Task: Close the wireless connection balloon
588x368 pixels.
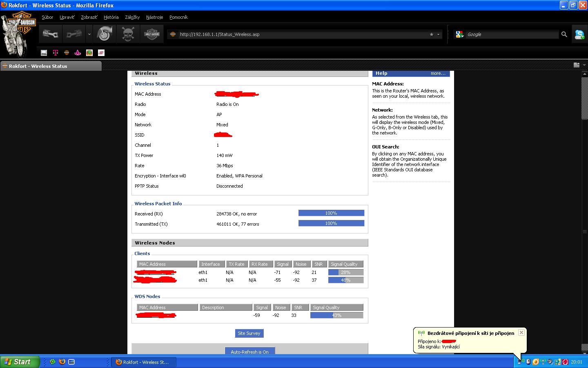Action: click(x=521, y=332)
